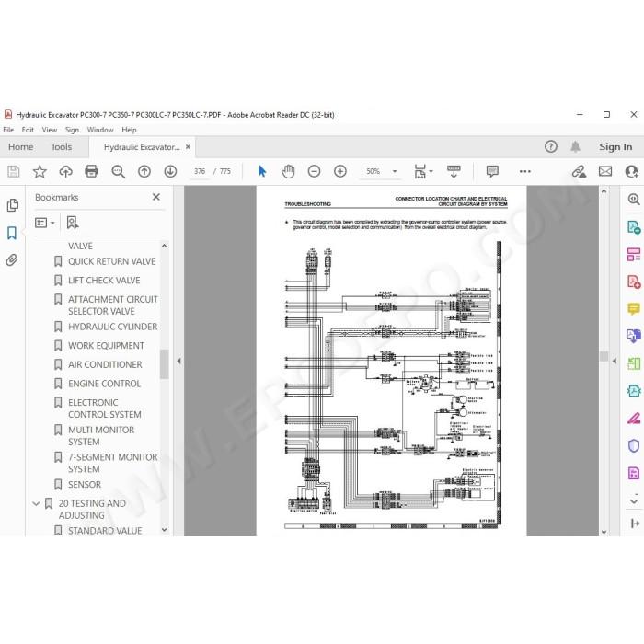644x644 pixels.
Task: Open the Find text magnifier tool
Action: pos(119,171)
